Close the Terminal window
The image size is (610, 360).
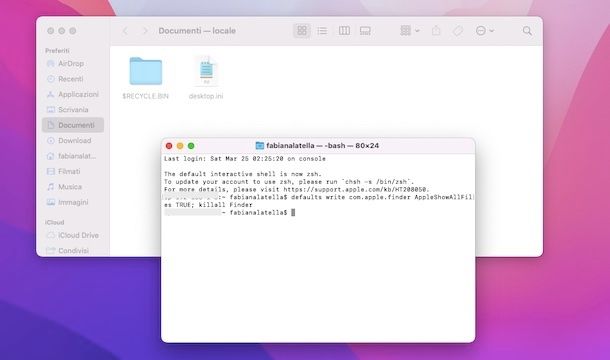pyautogui.click(x=169, y=146)
